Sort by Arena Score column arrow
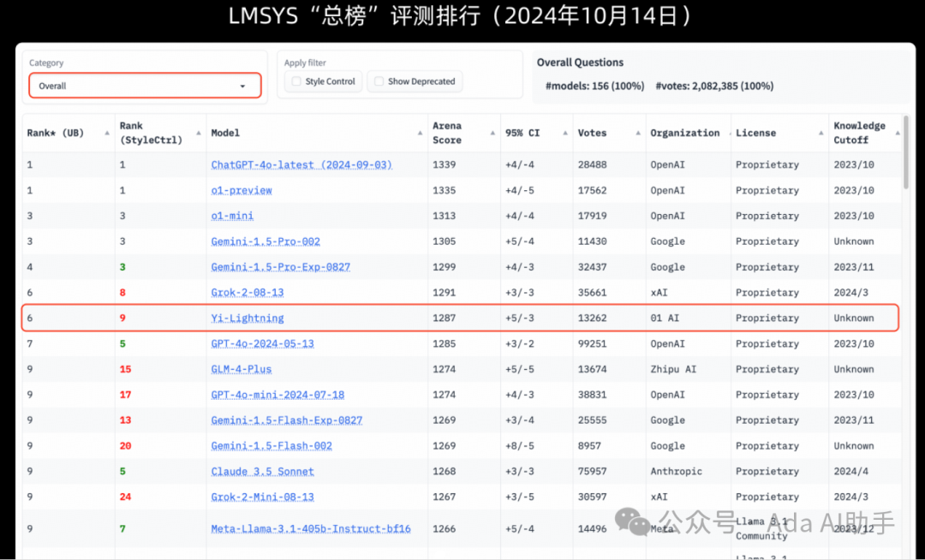The height and width of the screenshot is (560, 925). pos(492,134)
